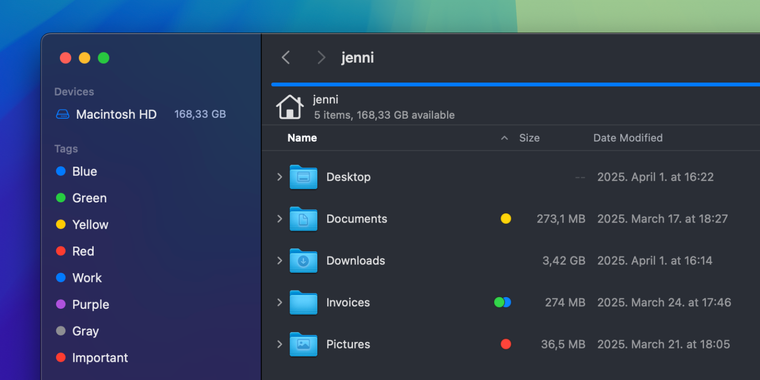Sort the list by Name column

(302, 138)
